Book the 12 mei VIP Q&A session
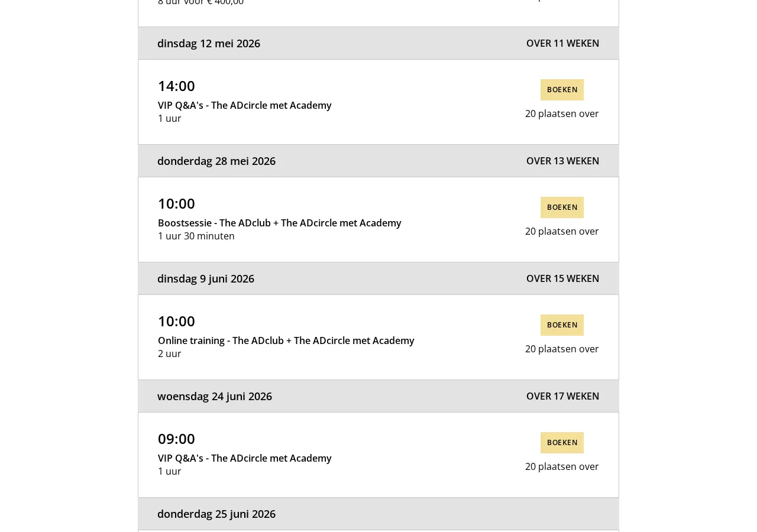Image resolution: width=757 pixels, height=532 pixels. (562, 90)
